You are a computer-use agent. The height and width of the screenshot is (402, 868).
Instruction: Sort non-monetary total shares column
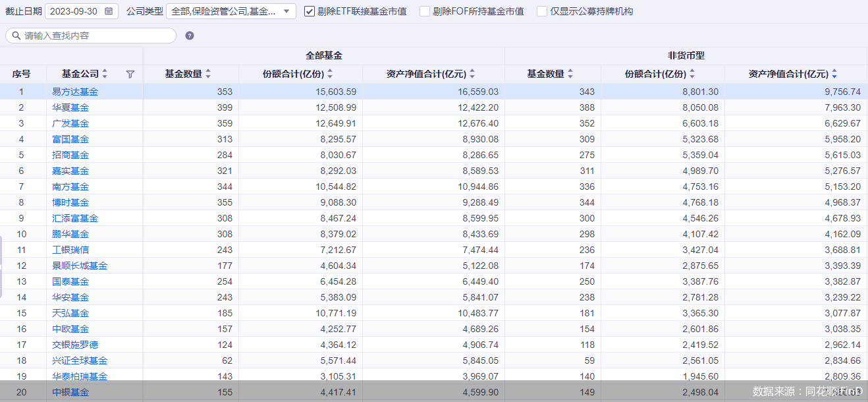pos(692,74)
